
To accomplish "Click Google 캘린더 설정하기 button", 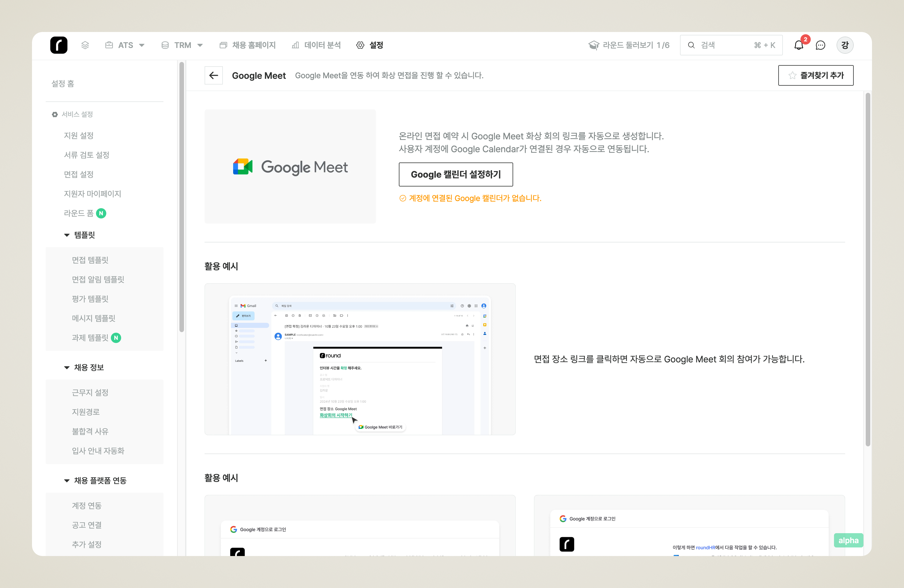I will pos(455,174).
